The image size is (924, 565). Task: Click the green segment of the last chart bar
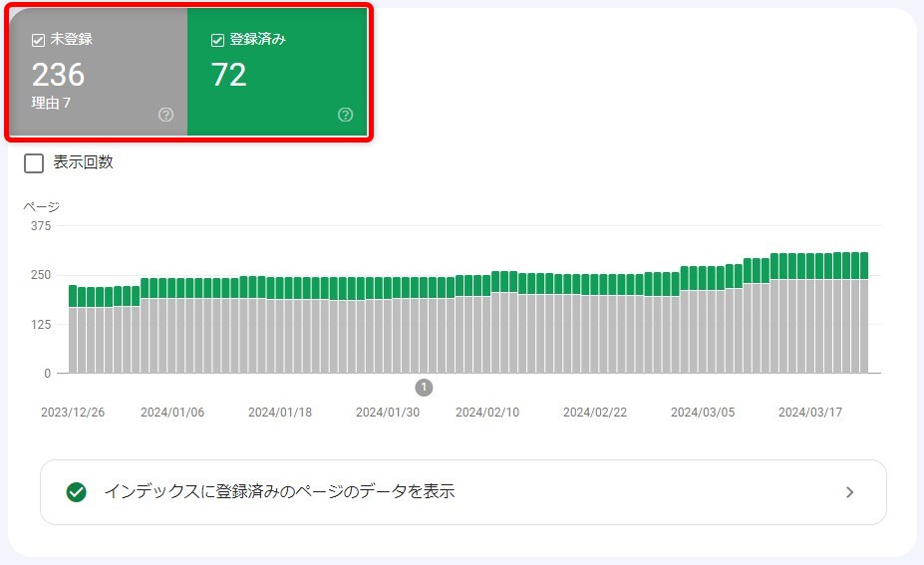(863, 265)
